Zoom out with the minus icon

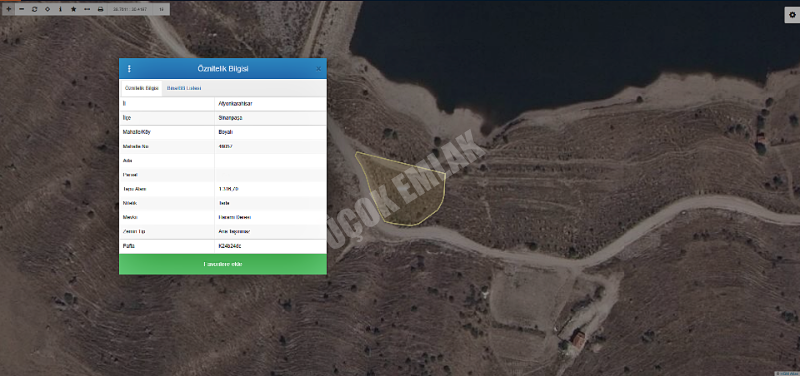click(x=21, y=9)
